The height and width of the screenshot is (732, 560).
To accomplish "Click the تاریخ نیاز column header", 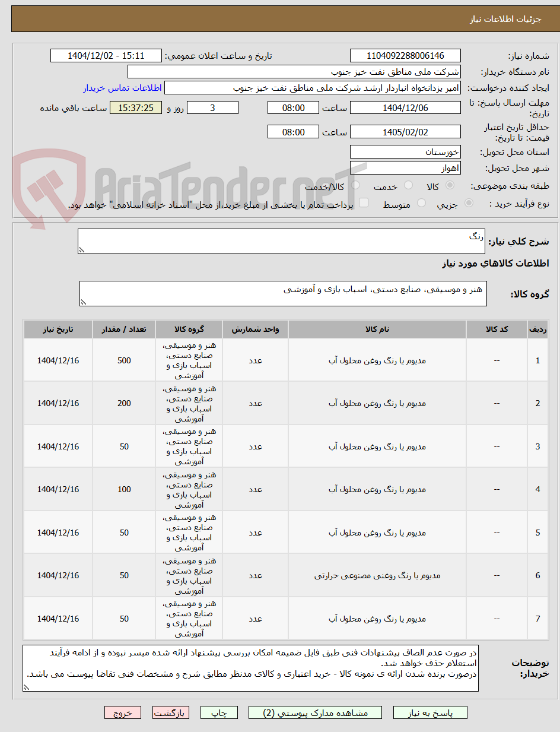I will [58, 329].
